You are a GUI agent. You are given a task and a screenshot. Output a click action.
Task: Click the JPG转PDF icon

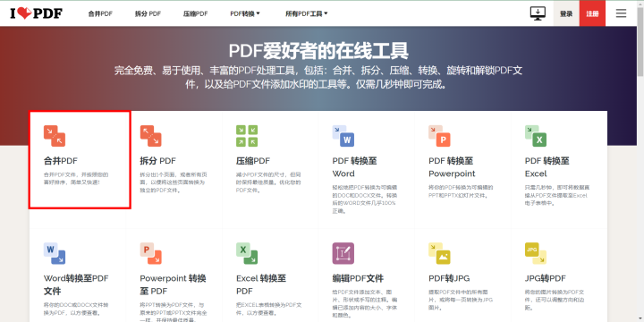coord(536,253)
